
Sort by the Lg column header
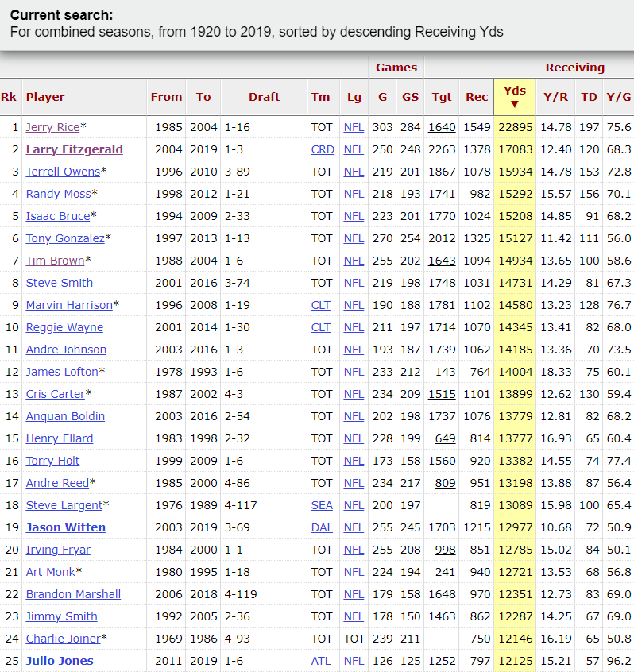coord(354,97)
